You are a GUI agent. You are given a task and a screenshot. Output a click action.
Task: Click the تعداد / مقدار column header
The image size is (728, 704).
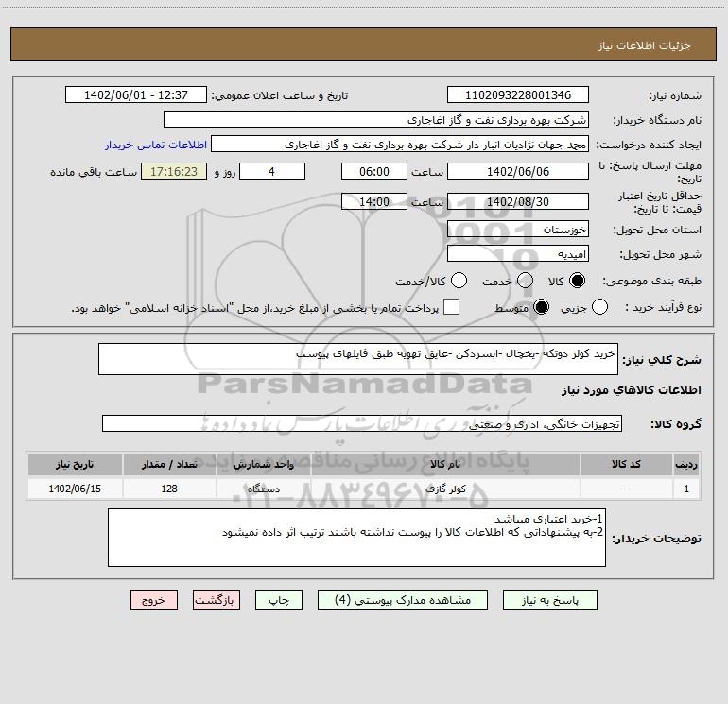pyautogui.click(x=169, y=464)
